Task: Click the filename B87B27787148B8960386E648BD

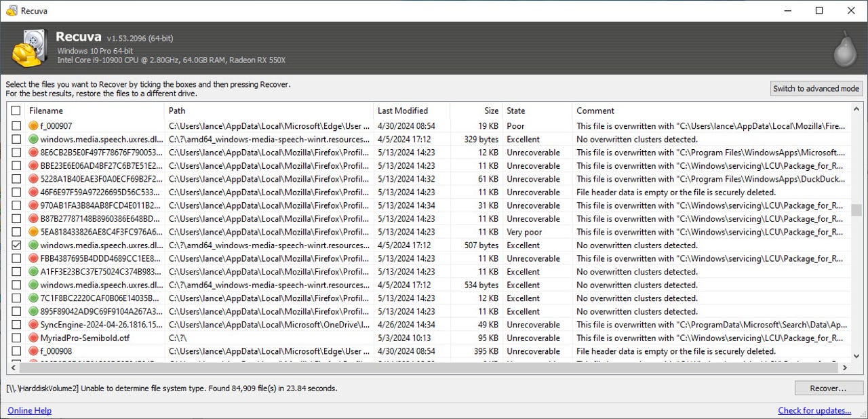Action: (101, 218)
